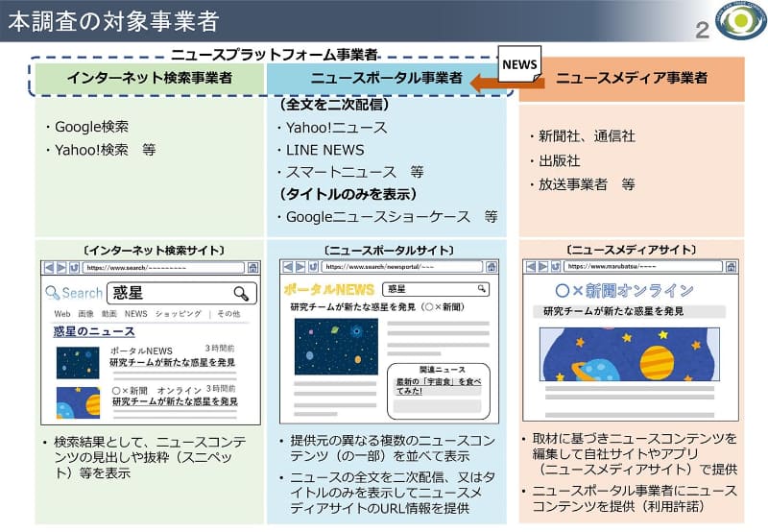The height and width of the screenshot is (532, 768).
Task: Click the large 惑星 search input field
Action: point(181,294)
